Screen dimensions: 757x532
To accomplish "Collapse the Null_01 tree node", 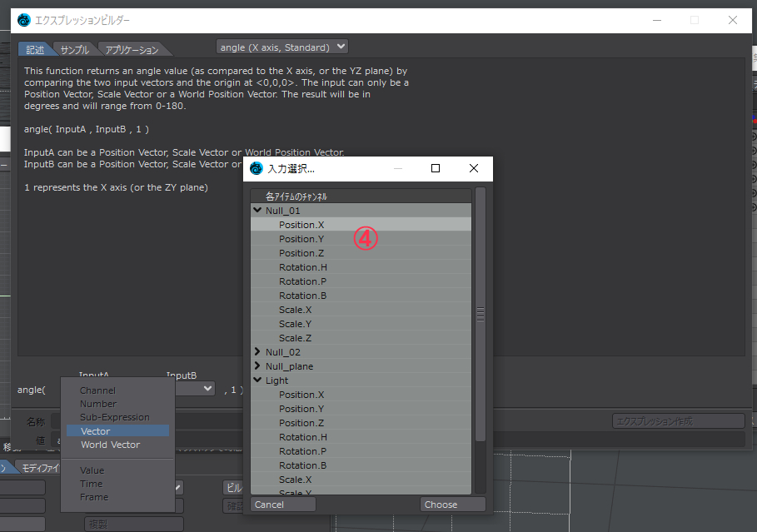I will point(257,211).
